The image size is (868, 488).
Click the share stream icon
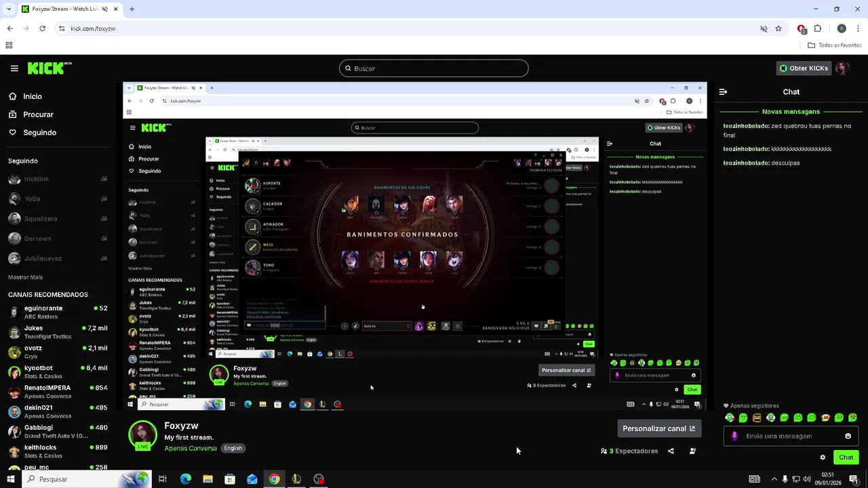point(671,451)
